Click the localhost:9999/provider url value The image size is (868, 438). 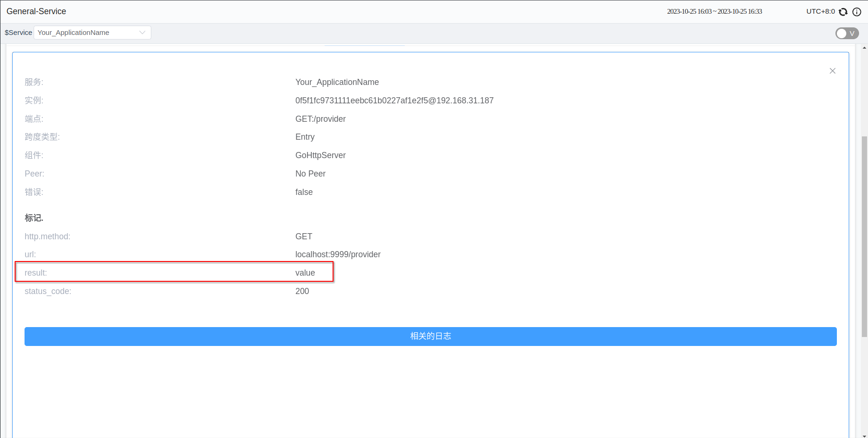tap(338, 254)
